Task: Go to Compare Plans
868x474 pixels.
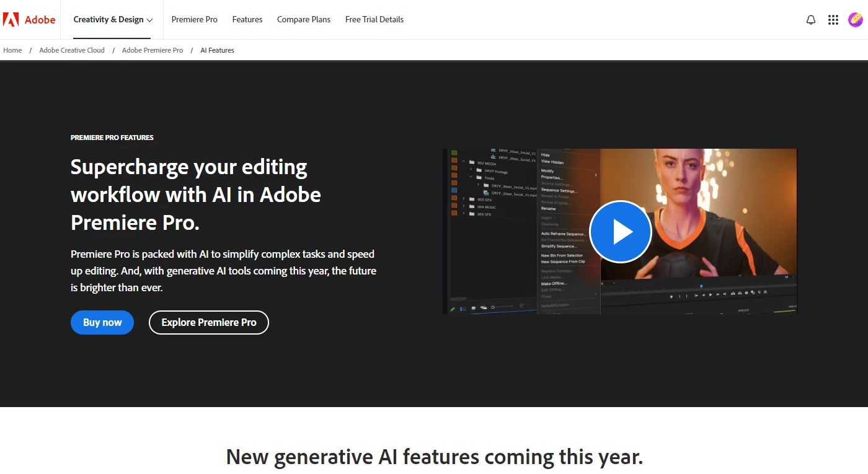Action: (304, 20)
